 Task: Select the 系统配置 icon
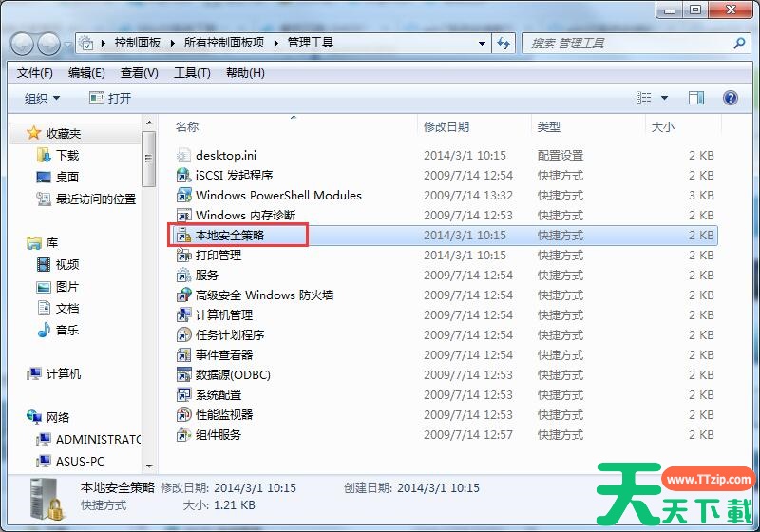(183, 395)
